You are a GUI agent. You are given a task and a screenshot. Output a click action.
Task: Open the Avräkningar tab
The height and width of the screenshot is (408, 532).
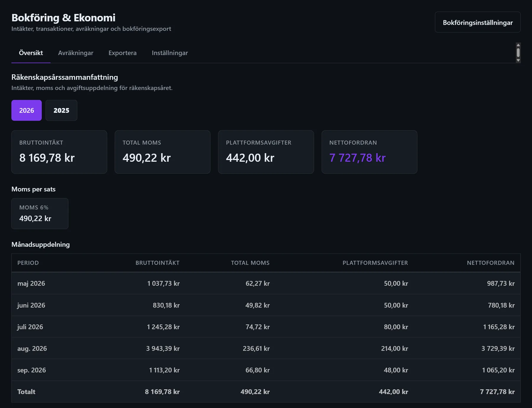(76, 53)
